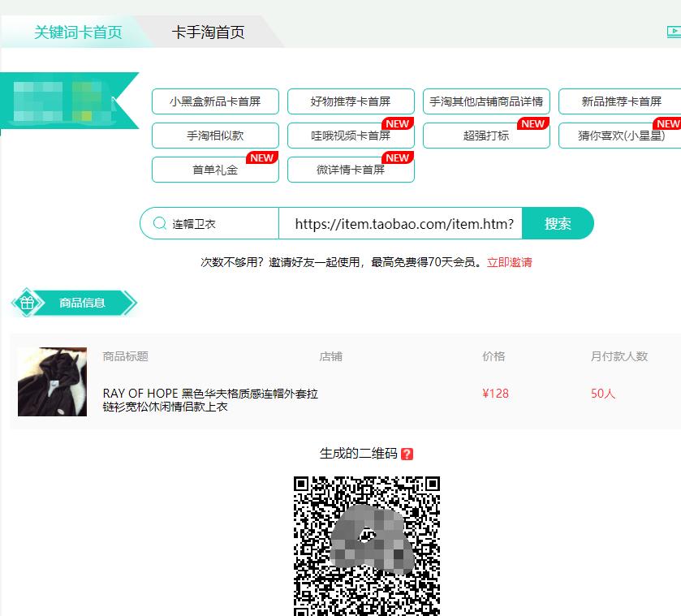
Task: Click the URL input field containing the taobao item link
Action: click(x=406, y=223)
